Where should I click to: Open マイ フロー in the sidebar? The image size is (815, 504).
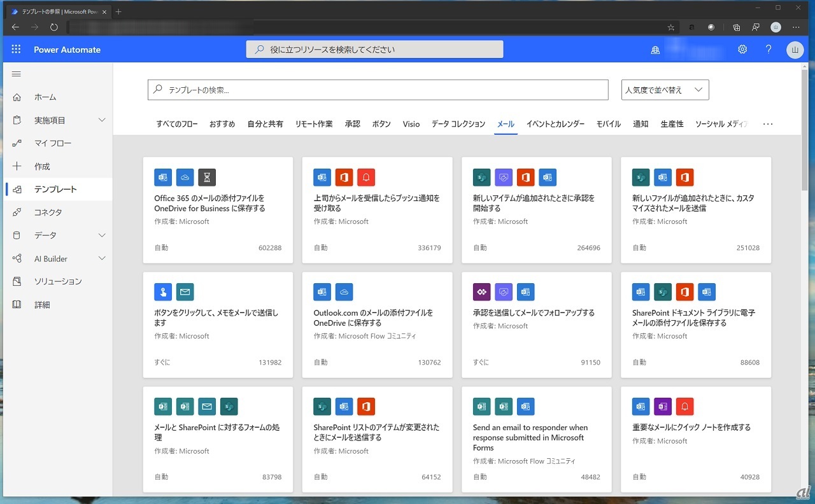point(53,143)
